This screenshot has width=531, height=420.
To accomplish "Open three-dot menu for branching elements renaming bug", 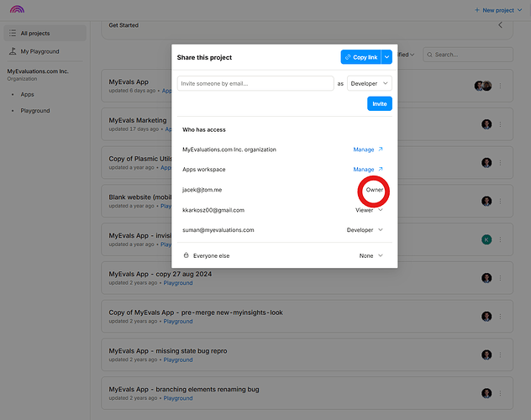I will [500, 393].
